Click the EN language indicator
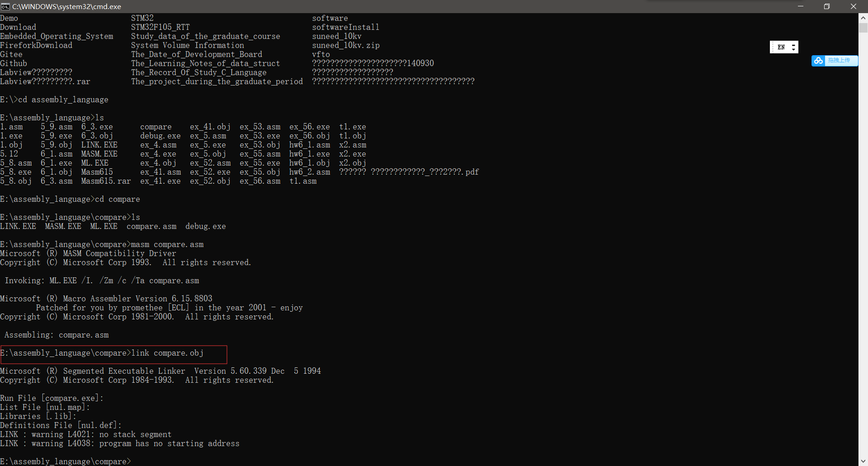Viewport: 868px width, 466px height. pos(781,47)
